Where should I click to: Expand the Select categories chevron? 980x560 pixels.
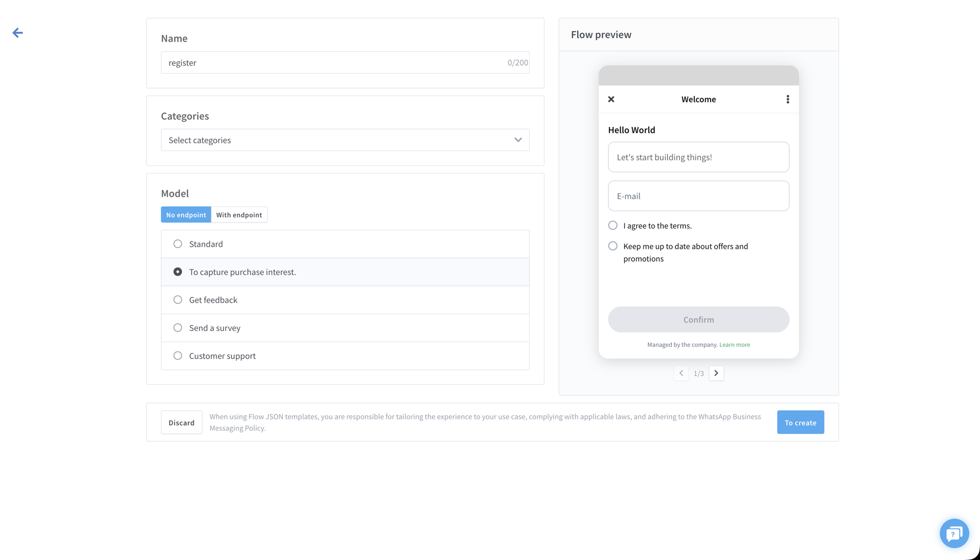point(518,140)
